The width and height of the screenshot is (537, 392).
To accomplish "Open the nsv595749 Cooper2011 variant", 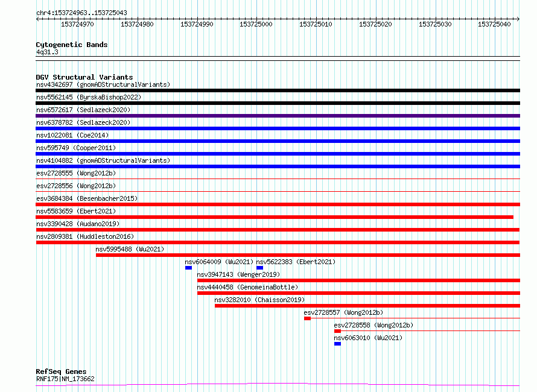I will click(x=76, y=148).
